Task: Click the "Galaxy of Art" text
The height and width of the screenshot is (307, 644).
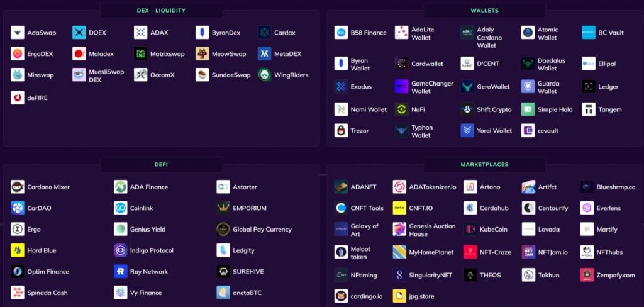Action: [x=365, y=230]
